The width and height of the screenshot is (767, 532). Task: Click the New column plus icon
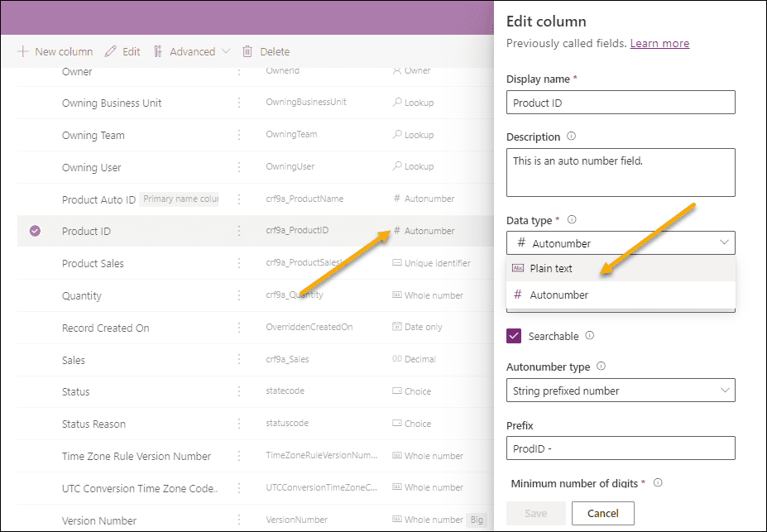pyautogui.click(x=23, y=51)
